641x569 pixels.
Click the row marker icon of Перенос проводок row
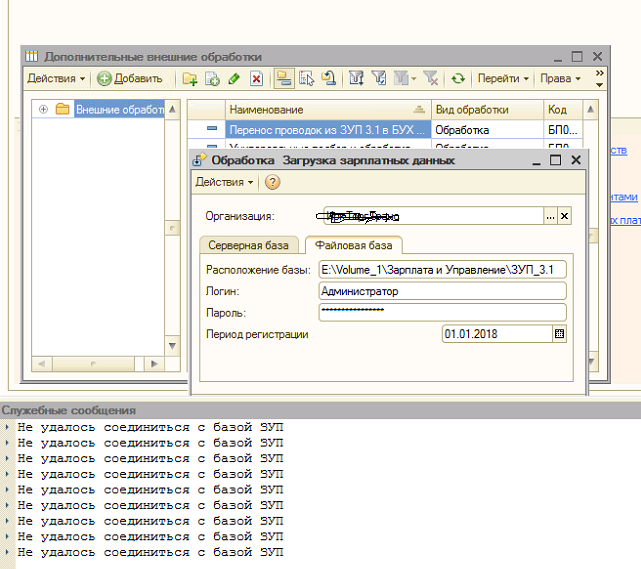click(x=212, y=129)
